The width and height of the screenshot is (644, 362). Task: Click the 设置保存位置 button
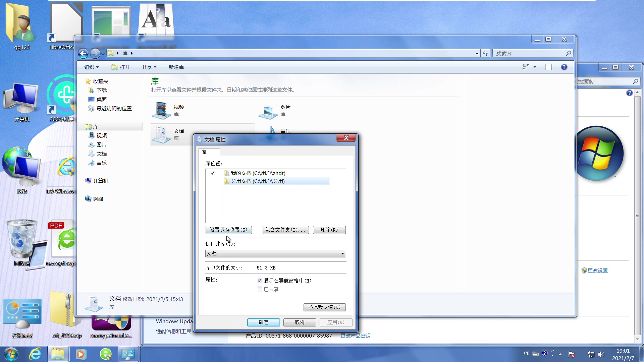click(228, 230)
